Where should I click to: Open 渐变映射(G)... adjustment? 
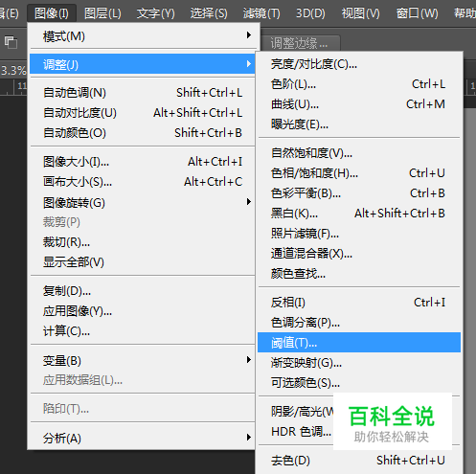(x=359, y=363)
